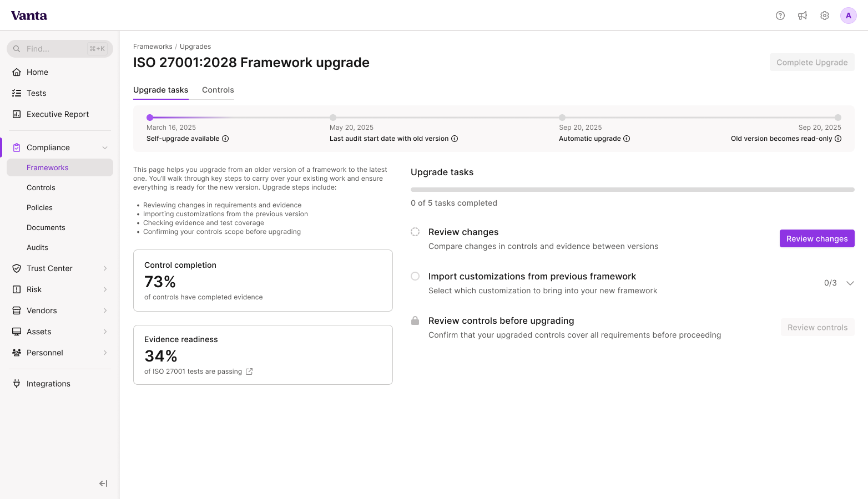The width and height of the screenshot is (868, 499).
Task: Focus the Find search field
Action: (x=60, y=49)
